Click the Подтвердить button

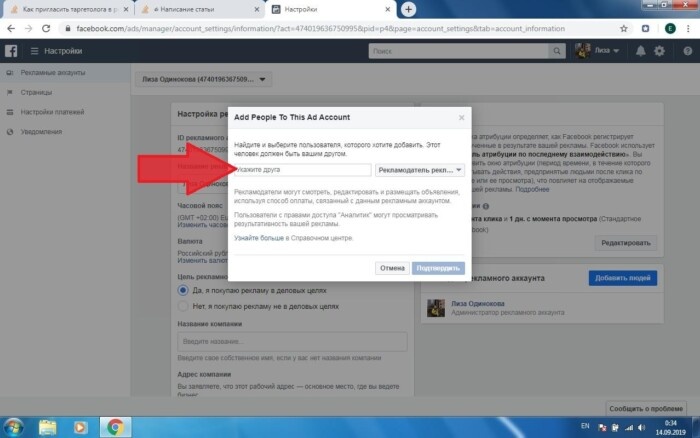(438, 268)
